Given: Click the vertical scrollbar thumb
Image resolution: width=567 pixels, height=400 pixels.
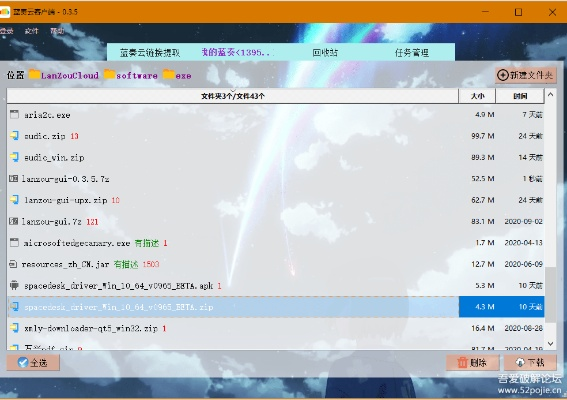Looking at the screenshot, I should [x=550, y=295].
